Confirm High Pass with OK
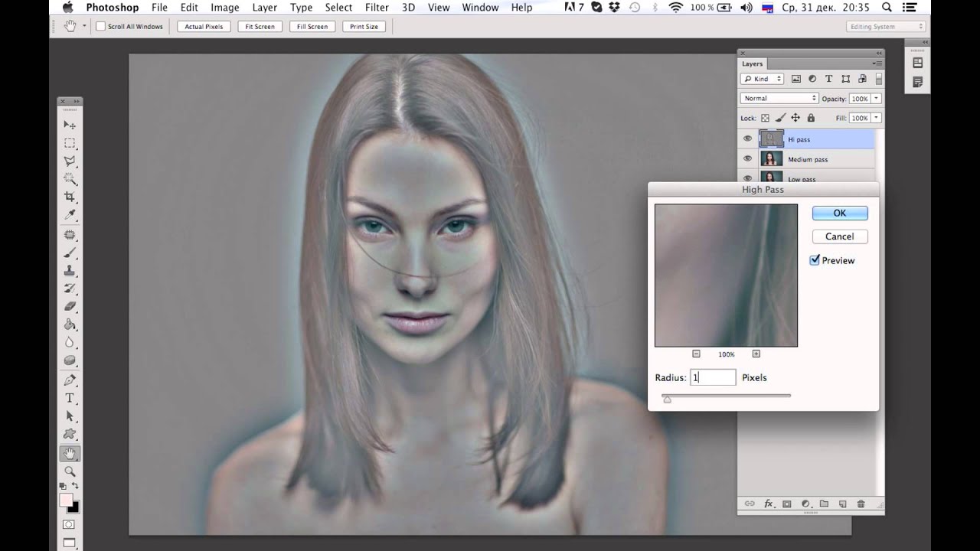The width and height of the screenshot is (980, 551). coord(839,214)
